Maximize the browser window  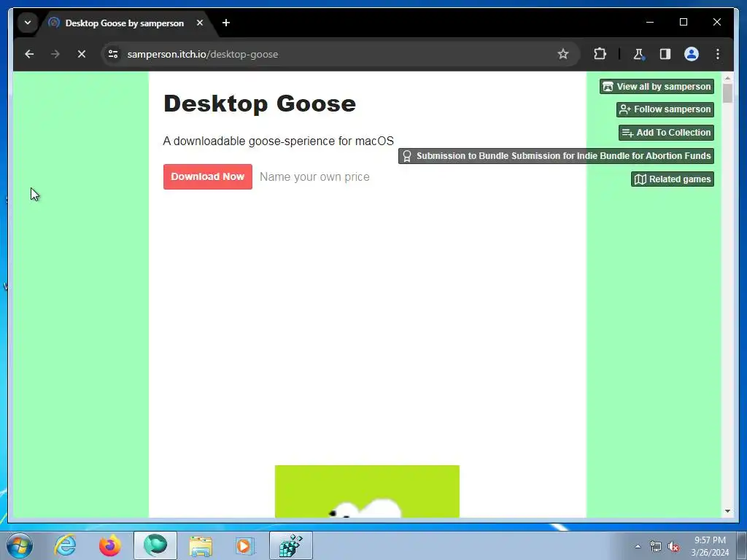tap(683, 22)
